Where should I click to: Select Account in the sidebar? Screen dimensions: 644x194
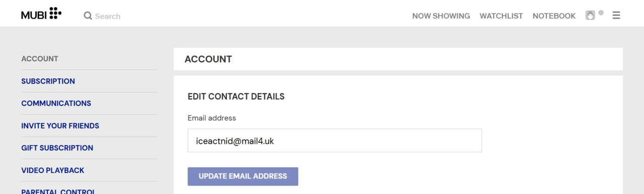(x=40, y=59)
